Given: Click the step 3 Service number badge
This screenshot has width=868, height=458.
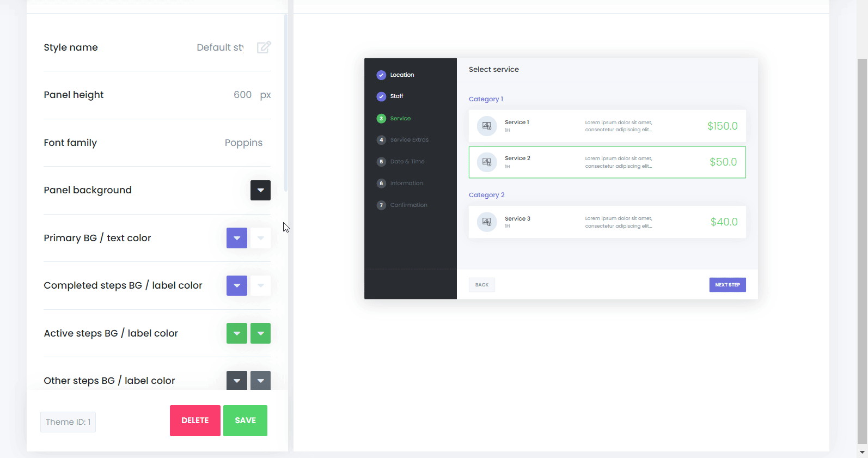Looking at the screenshot, I should pos(381,119).
